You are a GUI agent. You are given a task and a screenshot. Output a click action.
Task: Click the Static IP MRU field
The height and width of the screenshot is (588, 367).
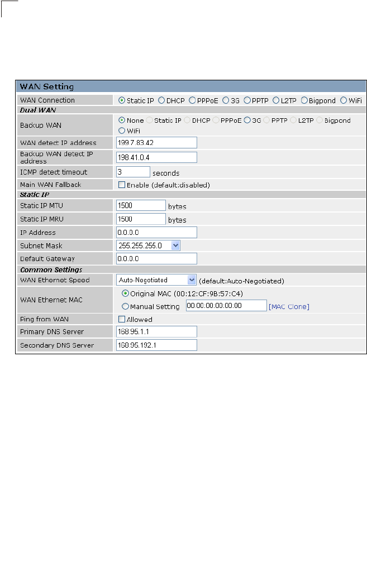pyautogui.click(x=141, y=219)
